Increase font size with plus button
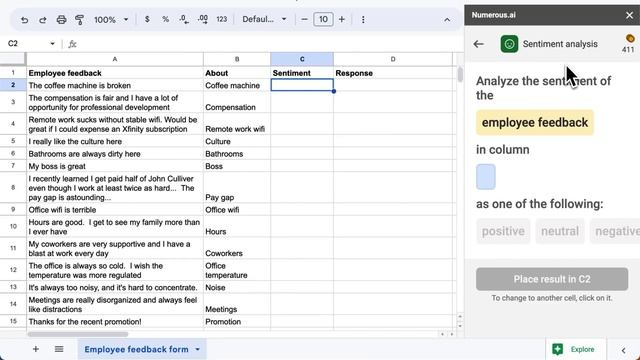This screenshot has width=640, height=360. [342, 19]
